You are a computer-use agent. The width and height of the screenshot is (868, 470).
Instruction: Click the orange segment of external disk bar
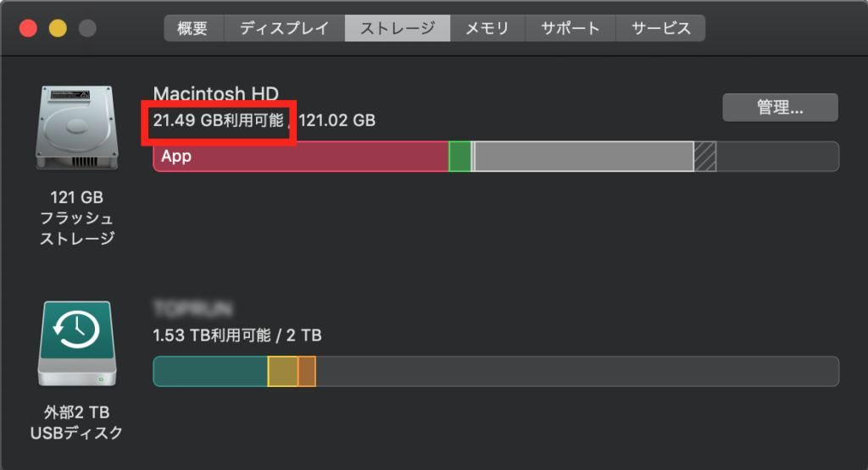(307, 372)
